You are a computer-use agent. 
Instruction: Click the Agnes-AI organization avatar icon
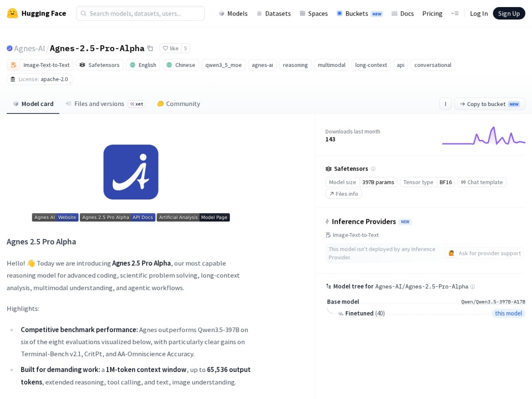[10, 48]
